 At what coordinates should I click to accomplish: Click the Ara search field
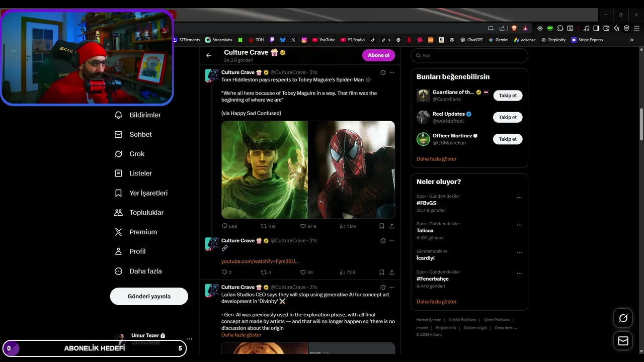[469, 55]
